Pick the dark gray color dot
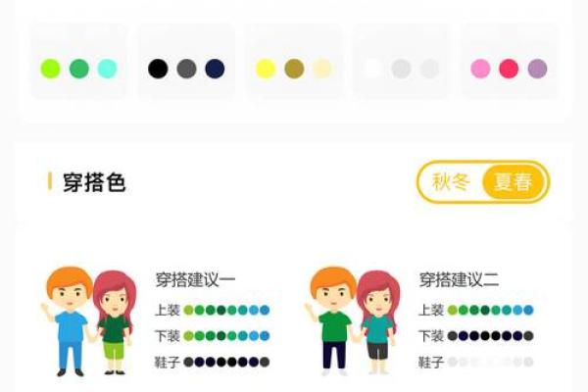The image size is (588, 392). click(x=186, y=69)
